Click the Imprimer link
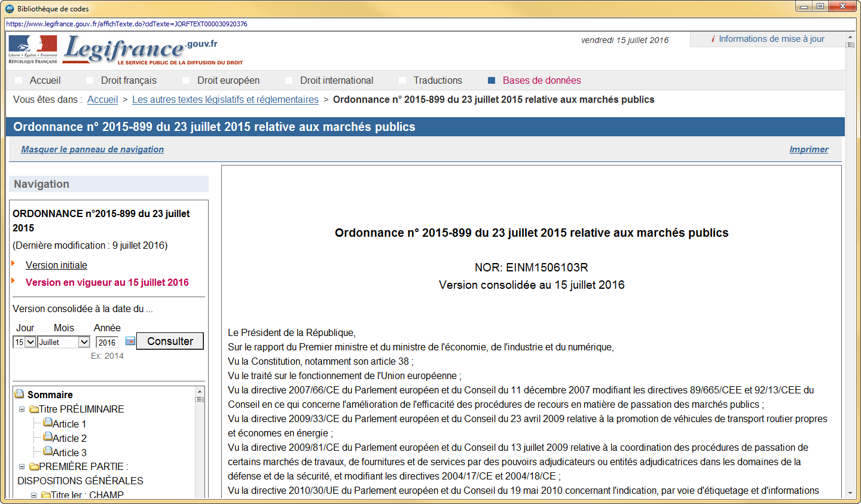The image size is (861, 504). click(x=809, y=149)
